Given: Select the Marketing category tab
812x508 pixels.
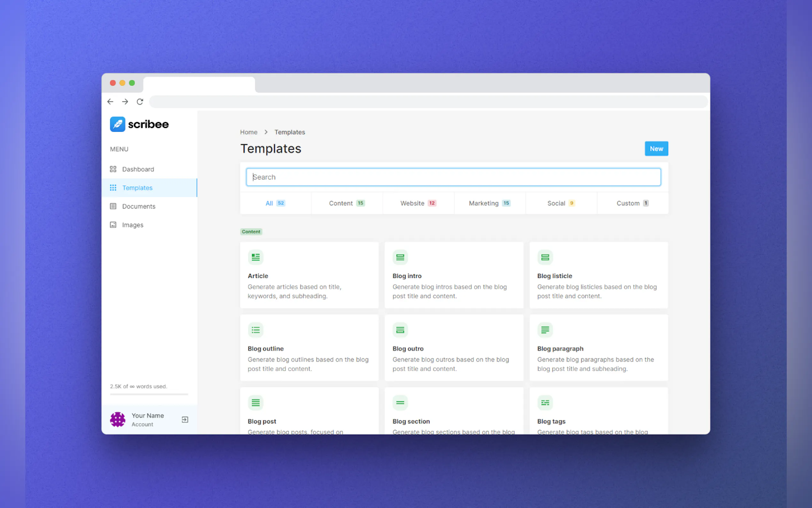Looking at the screenshot, I should (x=489, y=203).
